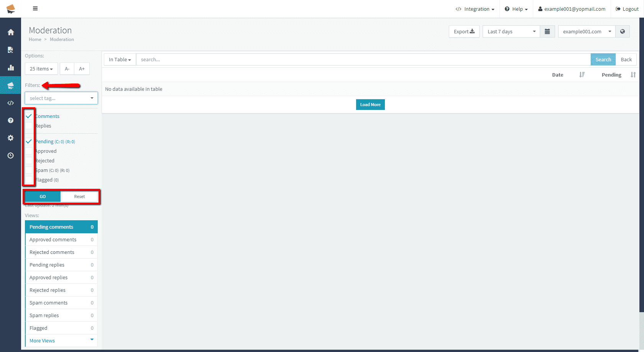This screenshot has width=644, height=352.
Task: Check the Approved filter checkbox
Action: (x=29, y=151)
